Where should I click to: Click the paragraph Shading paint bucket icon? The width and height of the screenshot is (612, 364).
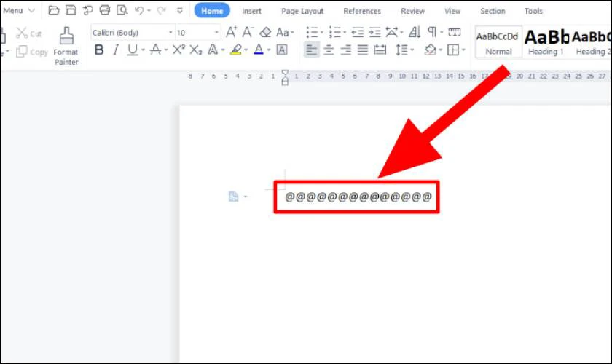(430, 50)
